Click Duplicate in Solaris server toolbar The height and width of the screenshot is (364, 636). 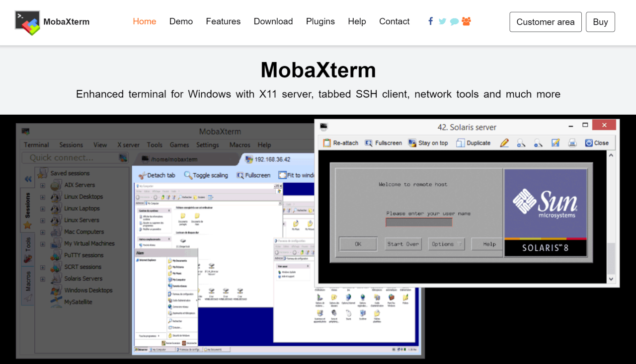[x=473, y=143]
